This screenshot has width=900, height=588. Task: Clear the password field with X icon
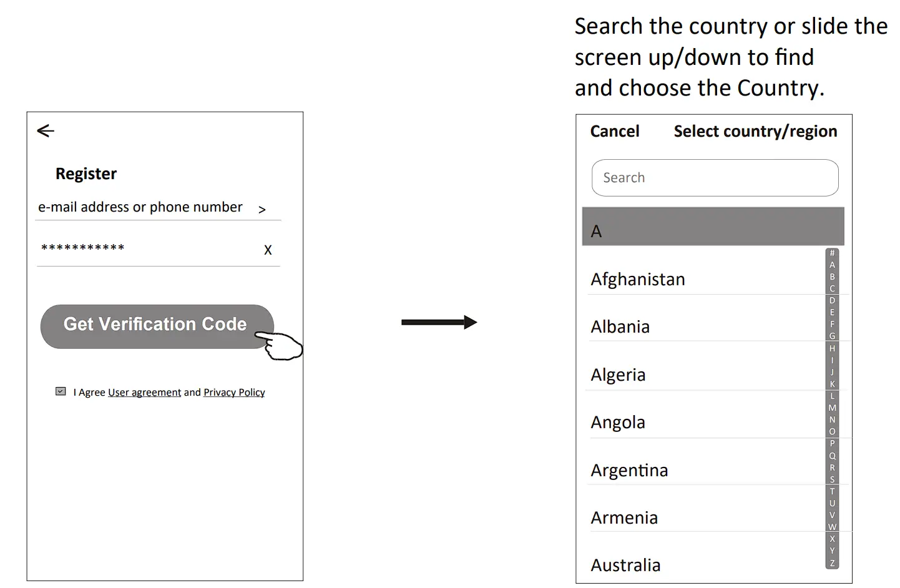pos(268,250)
